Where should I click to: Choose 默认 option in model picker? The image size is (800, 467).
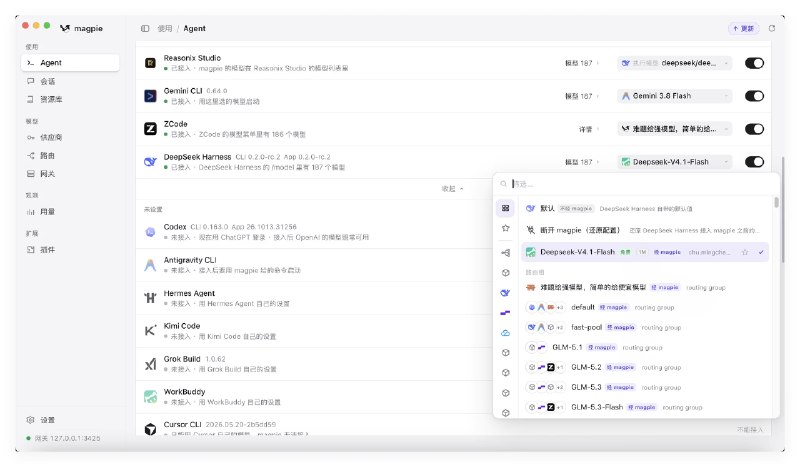645,208
